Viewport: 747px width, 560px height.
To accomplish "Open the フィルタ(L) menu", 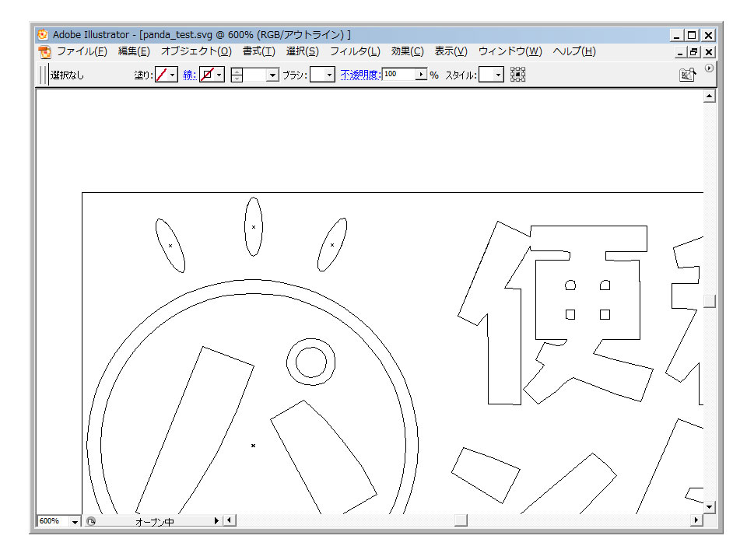I will (355, 51).
